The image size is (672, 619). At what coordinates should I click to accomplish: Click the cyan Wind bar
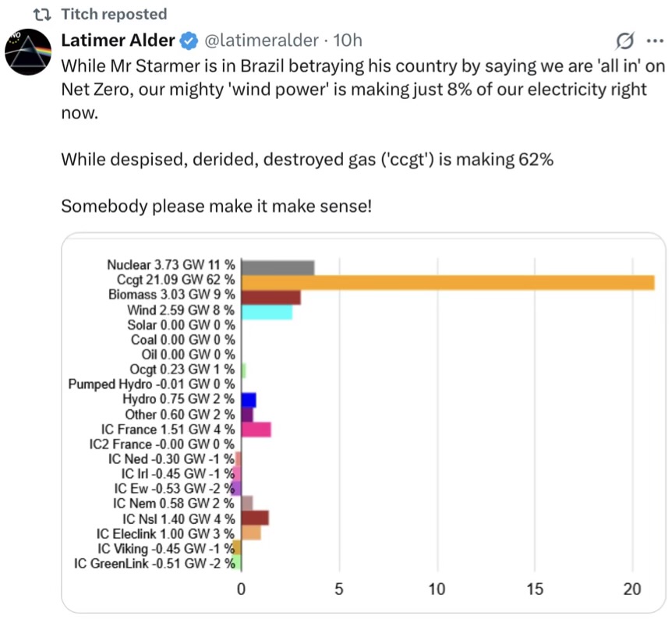click(267, 313)
